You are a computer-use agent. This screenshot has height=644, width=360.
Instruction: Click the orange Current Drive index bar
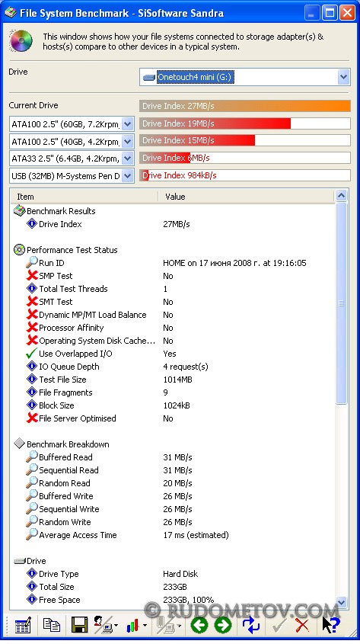245,106
